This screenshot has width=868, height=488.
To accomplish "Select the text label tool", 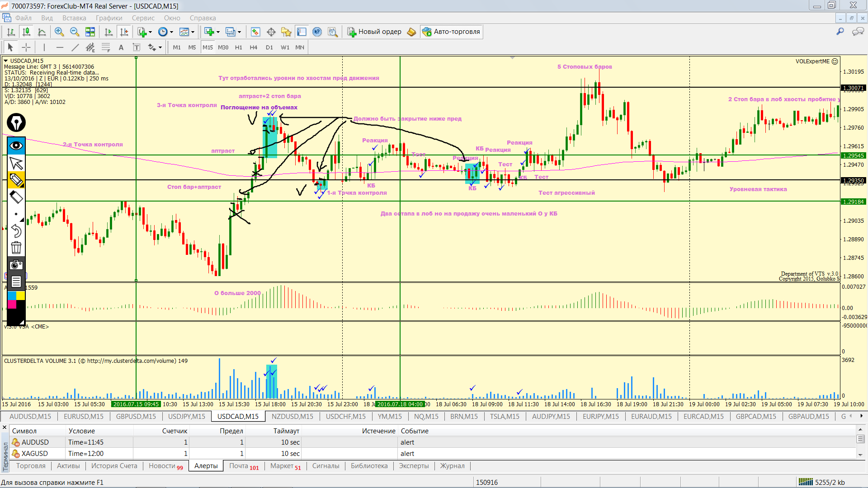I will [136, 47].
